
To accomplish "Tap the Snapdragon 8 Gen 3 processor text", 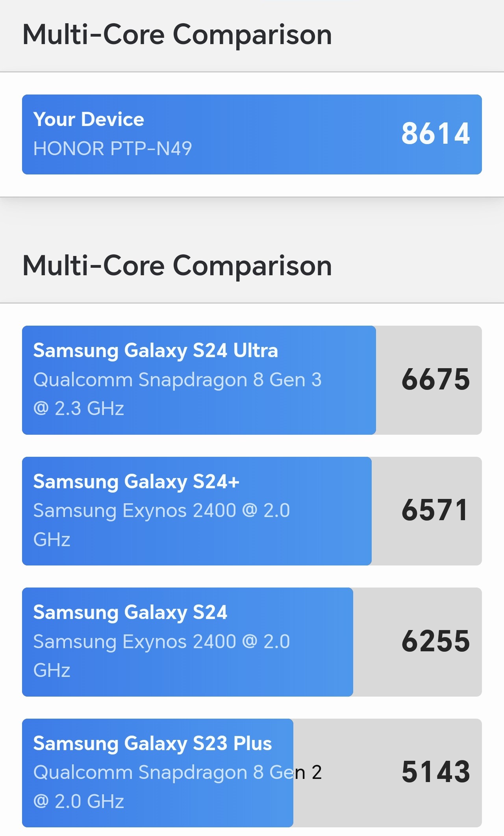I will click(x=177, y=380).
